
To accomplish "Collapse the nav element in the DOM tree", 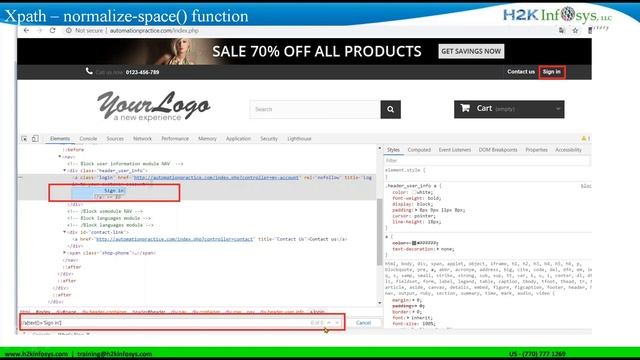I will click(60, 156).
